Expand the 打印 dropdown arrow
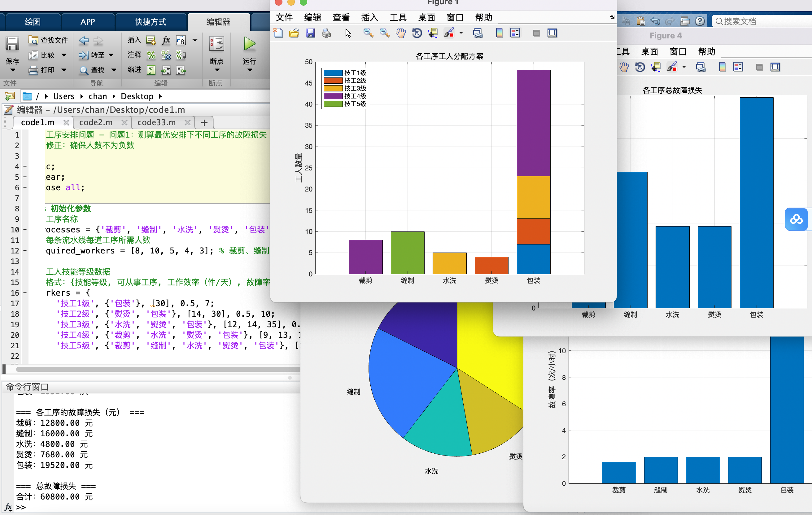Image resolution: width=812 pixels, height=515 pixels. 64,70
